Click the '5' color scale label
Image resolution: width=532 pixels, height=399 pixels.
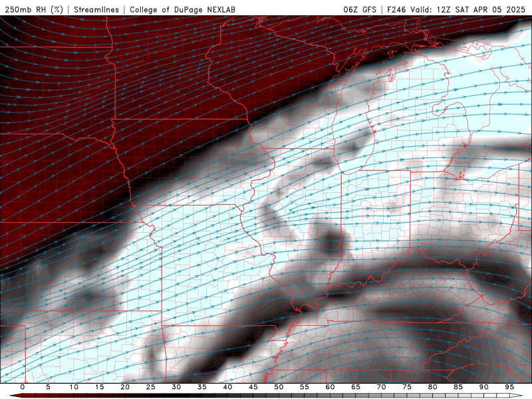(x=48, y=387)
